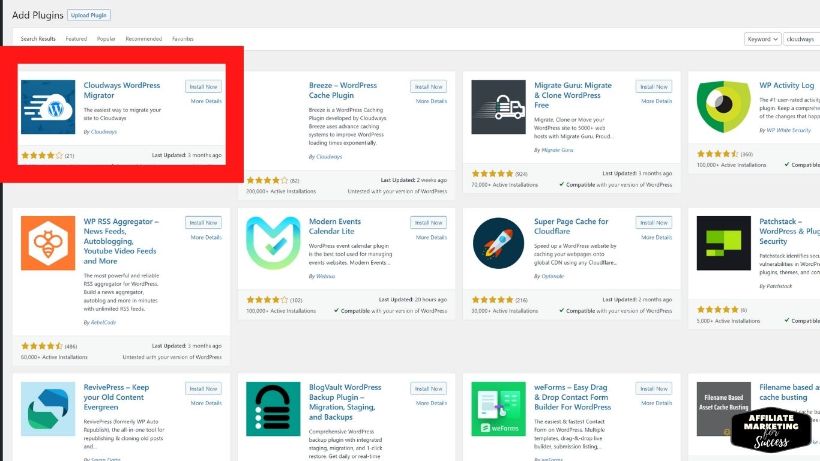The height and width of the screenshot is (461, 820).
Task: Click the Super Page Cache rocket icon
Action: (x=498, y=243)
